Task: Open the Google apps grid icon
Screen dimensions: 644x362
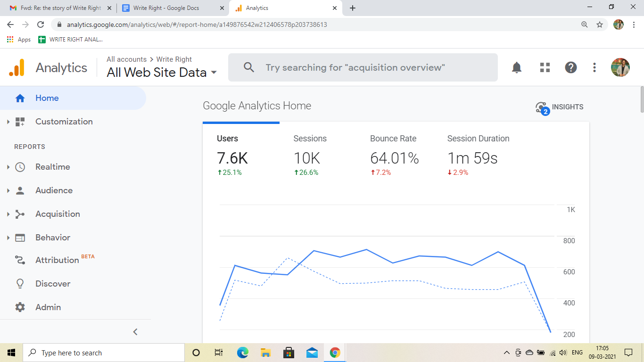Action: [x=545, y=67]
